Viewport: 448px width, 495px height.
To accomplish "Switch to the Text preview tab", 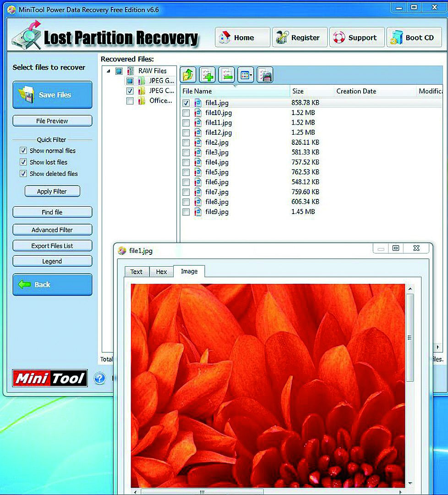I will click(x=137, y=271).
